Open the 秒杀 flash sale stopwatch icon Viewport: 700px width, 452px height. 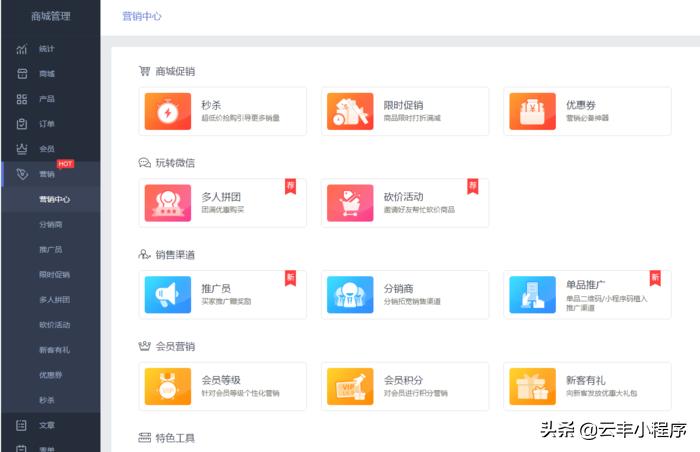168,111
